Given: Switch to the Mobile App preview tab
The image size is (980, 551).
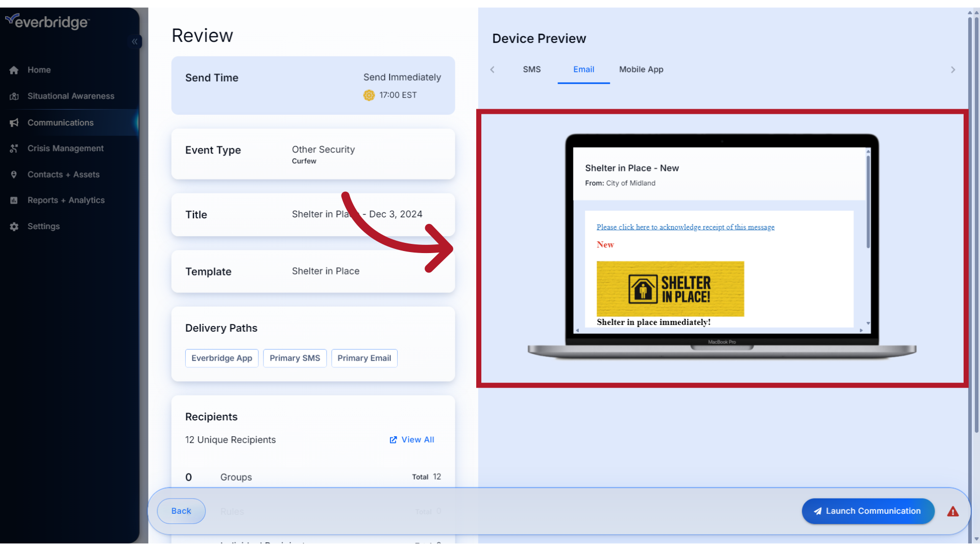Looking at the screenshot, I should pyautogui.click(x=641, y=69).
